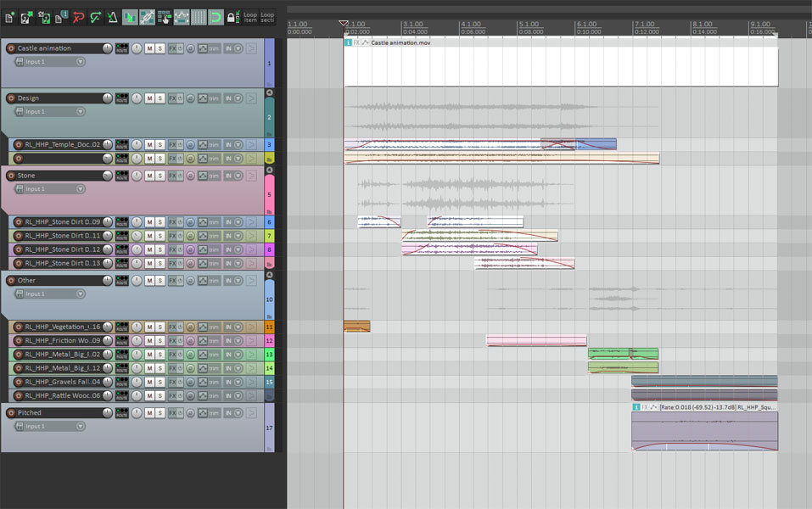The image size is (812, 509).
Task: Arm the Pitched track for recording
Action: tap(11, 413)
